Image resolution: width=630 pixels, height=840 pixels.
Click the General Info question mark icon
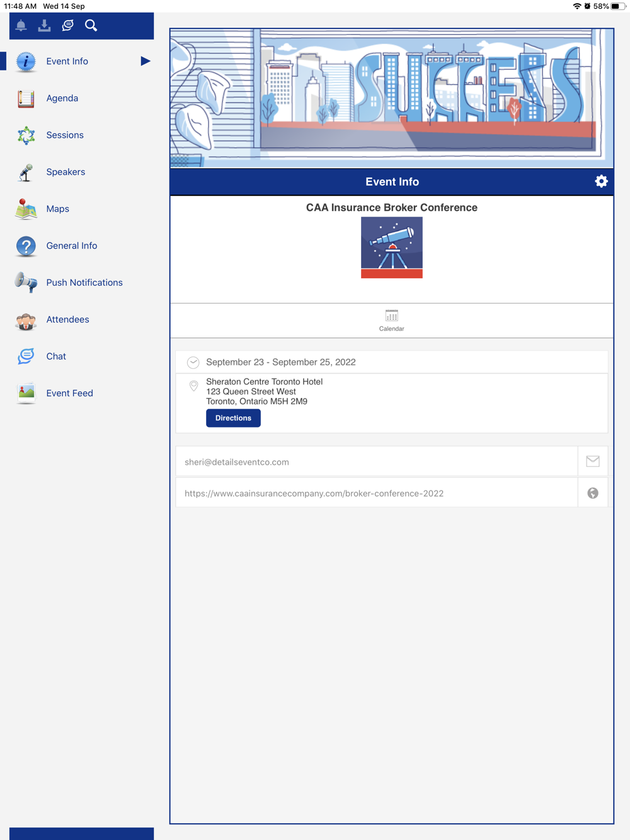(x=26, y=246)
